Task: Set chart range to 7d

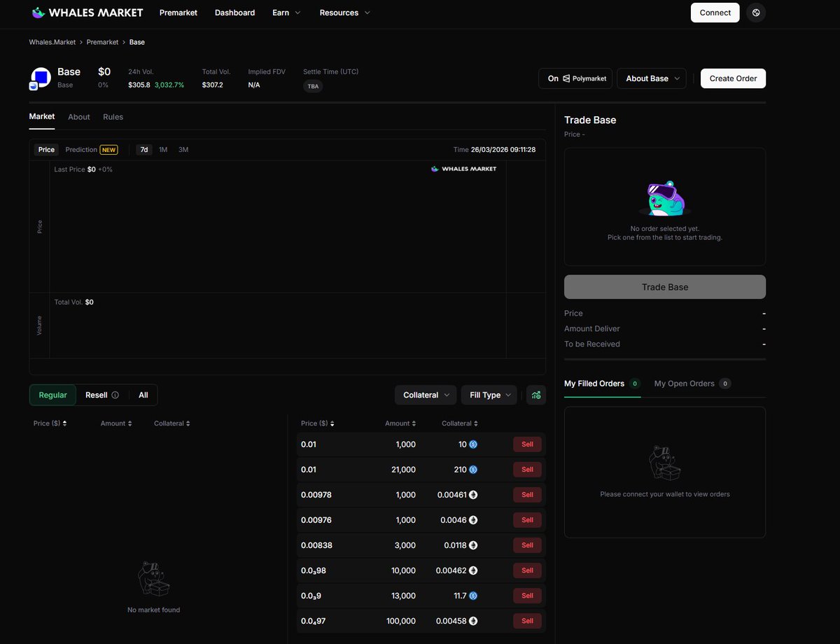Action: tap(144, 150)
